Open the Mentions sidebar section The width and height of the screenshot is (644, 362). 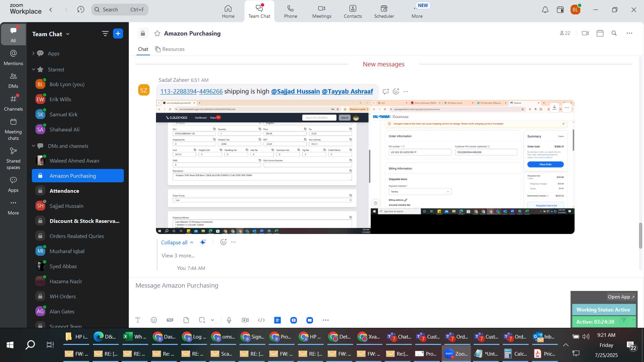point(13,58)
